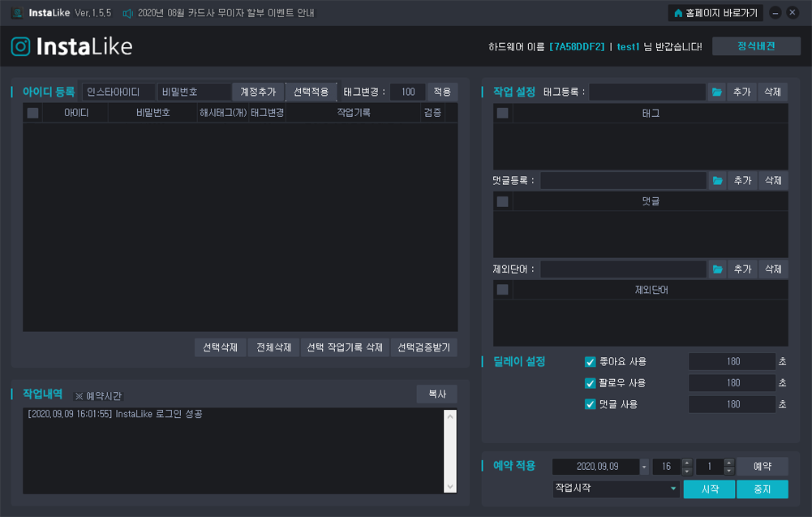Focus the 비밀번호 input field

click(x=194, y=92)
